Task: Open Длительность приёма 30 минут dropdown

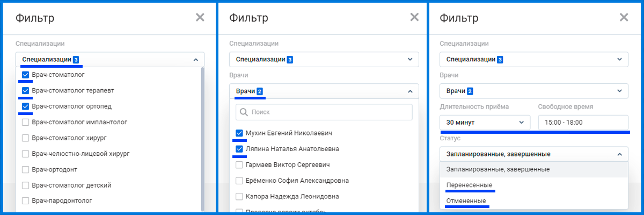Action: click(x=485, y=123)
